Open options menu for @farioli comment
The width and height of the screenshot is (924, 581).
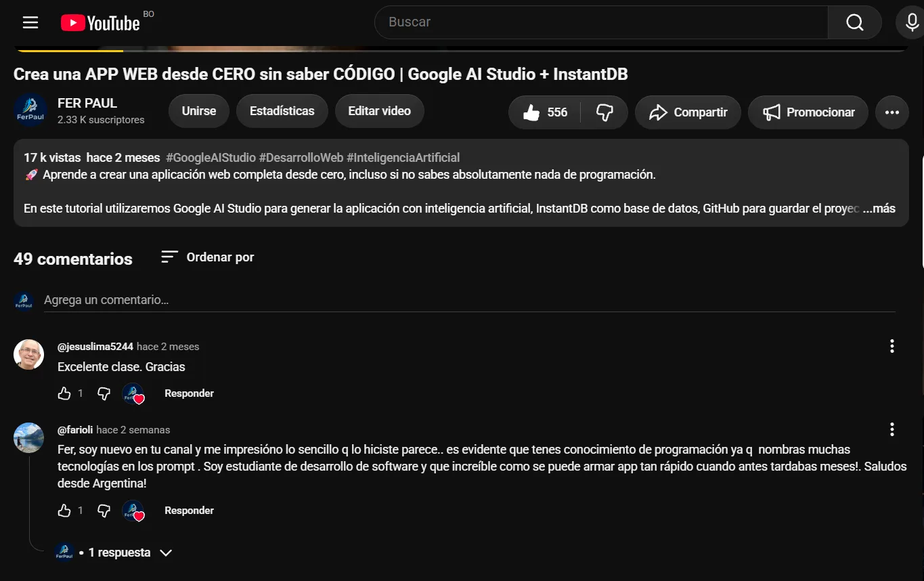point(892,429)
